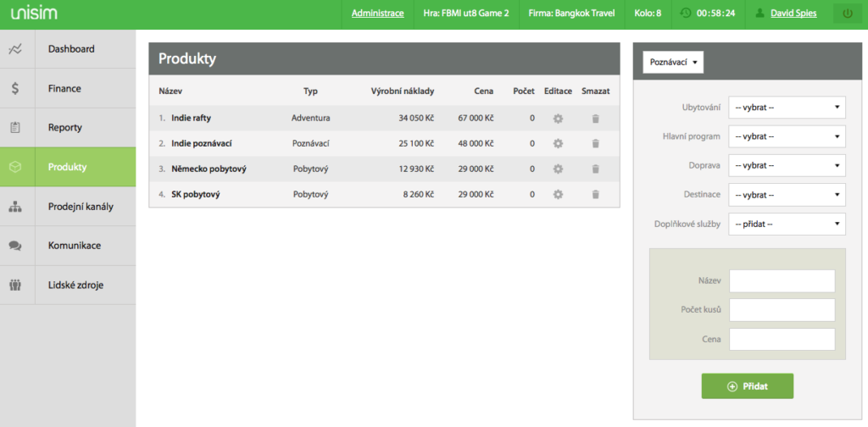Screen dimensions: 868x427
Task: Go to Prodejní kanály menu item
Action: pyautogui.click(x=81, y=207)
